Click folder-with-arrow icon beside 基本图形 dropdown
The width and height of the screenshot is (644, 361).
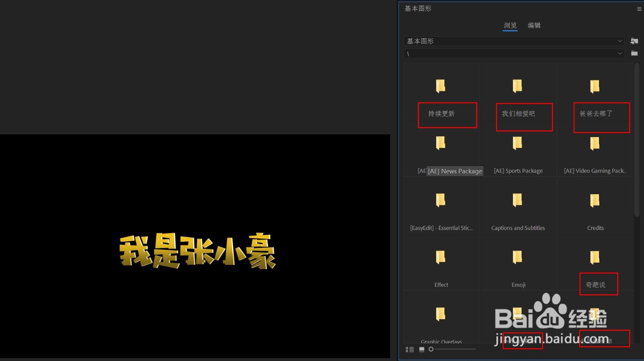[634, 41]
